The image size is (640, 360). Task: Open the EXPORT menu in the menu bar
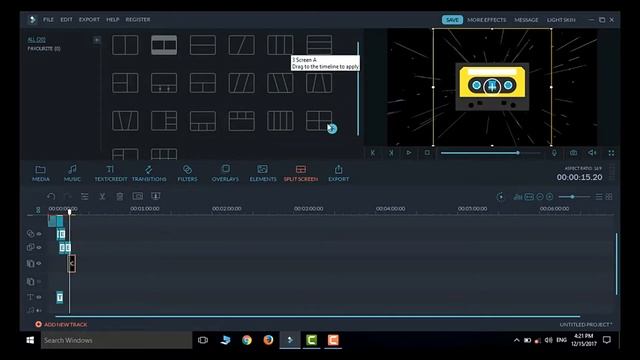pos(89,20)
